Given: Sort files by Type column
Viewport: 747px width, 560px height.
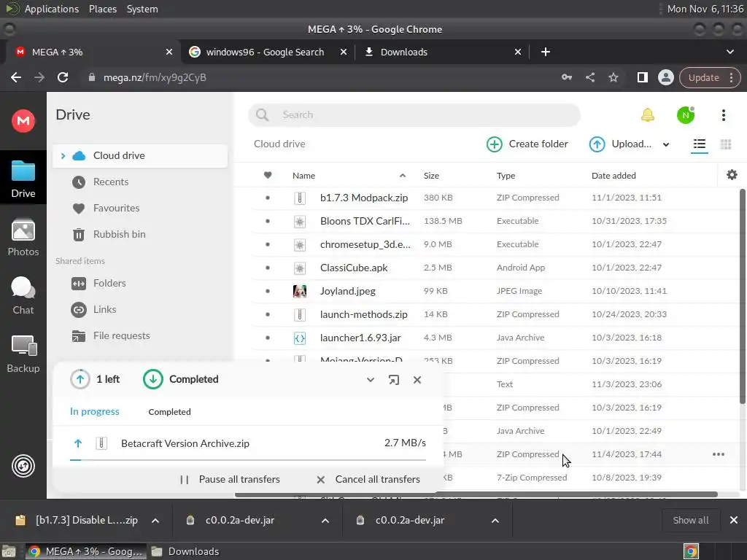Looking at the screenshot, I should coord(506,176).
